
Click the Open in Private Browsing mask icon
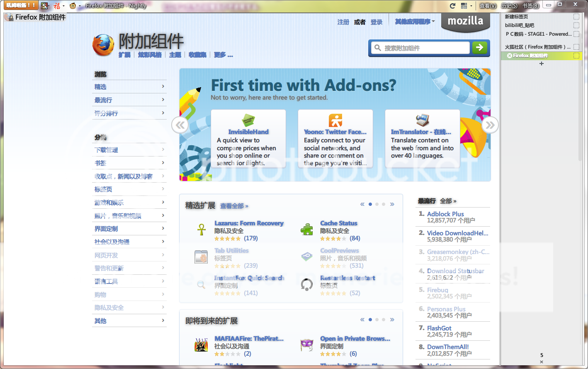click(x=307, y=345)
